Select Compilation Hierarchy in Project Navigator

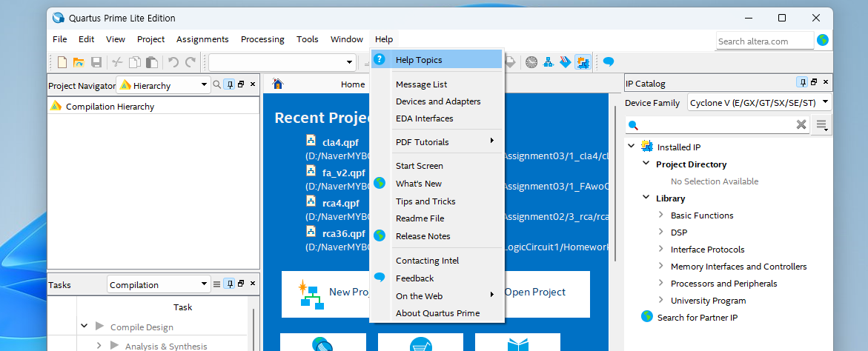[110, 106]
